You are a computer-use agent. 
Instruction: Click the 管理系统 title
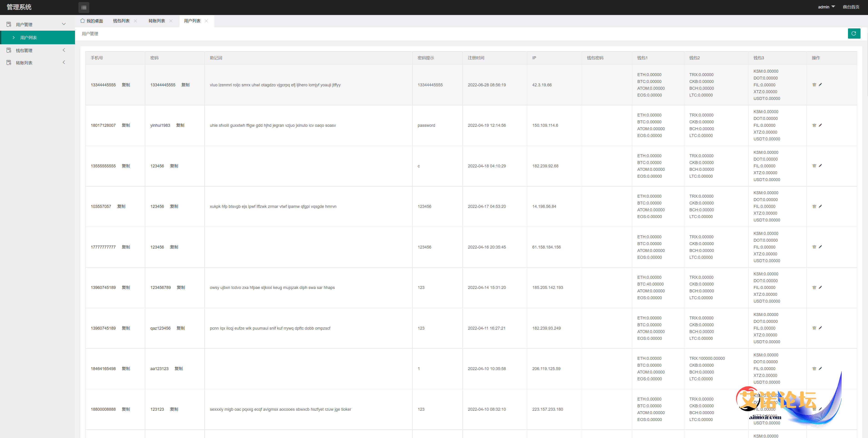coord(19,7)
